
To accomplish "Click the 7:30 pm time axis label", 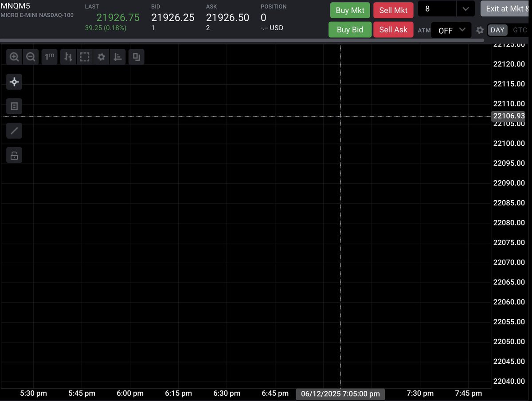I will click(420, 393).
